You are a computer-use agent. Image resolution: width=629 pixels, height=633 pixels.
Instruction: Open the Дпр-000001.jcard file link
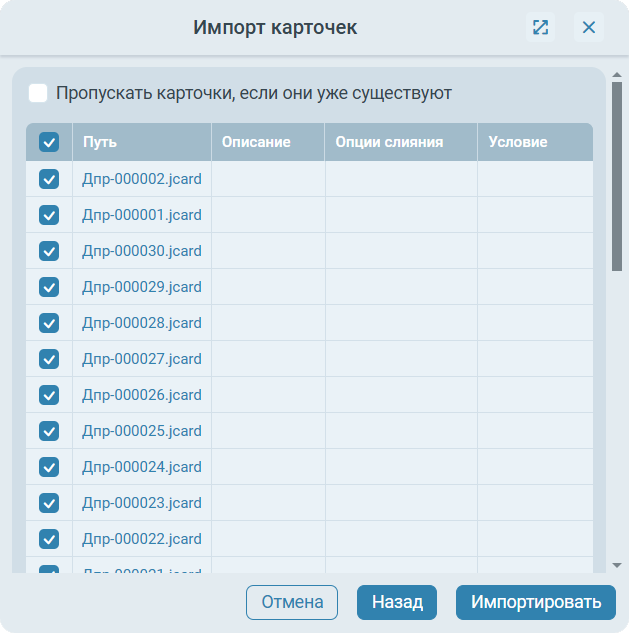pos(142,215)
